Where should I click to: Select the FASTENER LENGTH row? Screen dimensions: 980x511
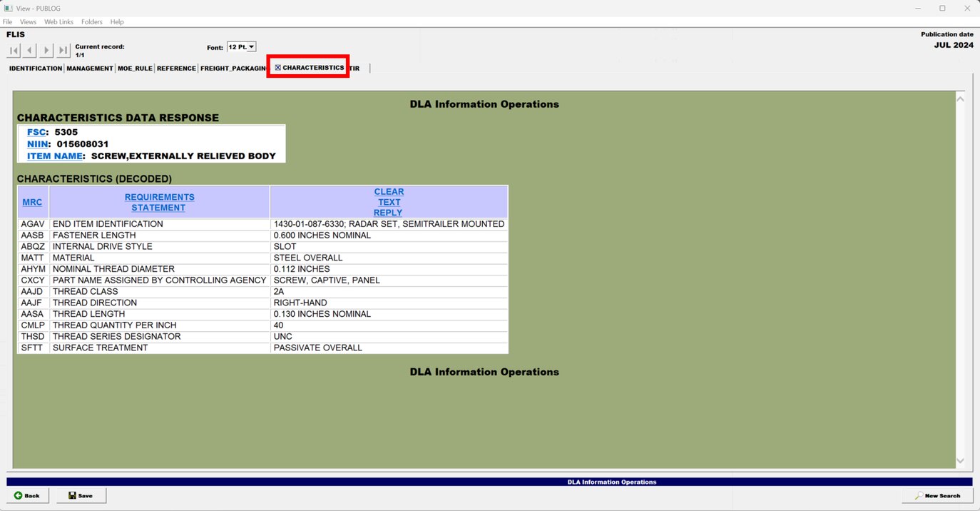click(x=263, y=236)
